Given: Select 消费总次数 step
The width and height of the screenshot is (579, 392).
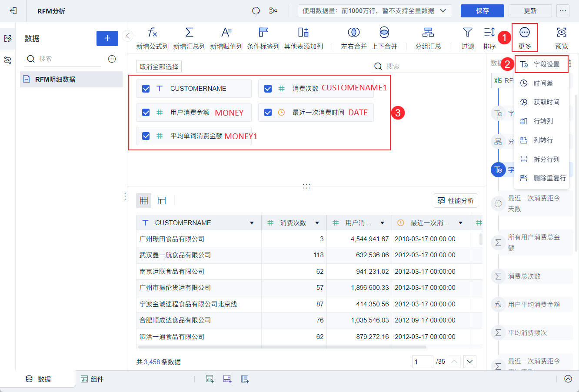Looking at the screenshot, I should (532, 276).
